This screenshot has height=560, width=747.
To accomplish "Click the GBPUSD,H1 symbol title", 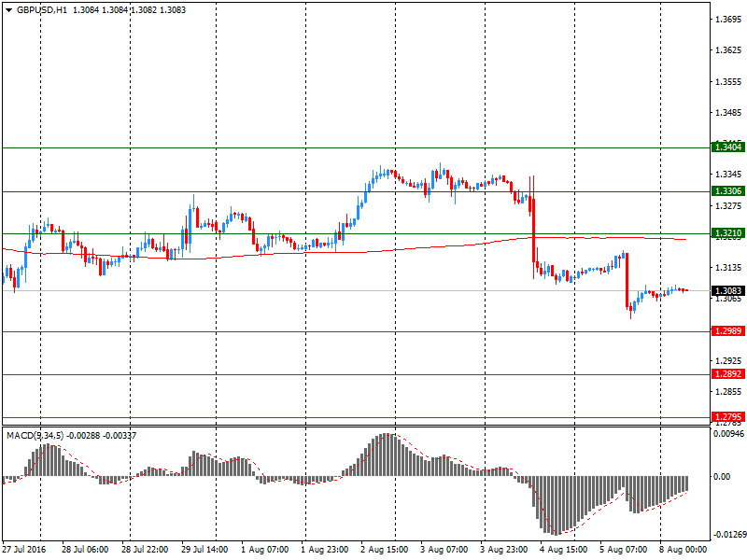I will [42, 10].
